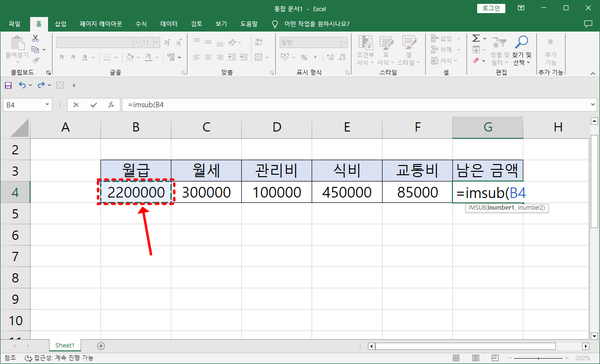Open the number format (일반) dropdown
Viewport: 600px width, 364px height.
point(344,42)
